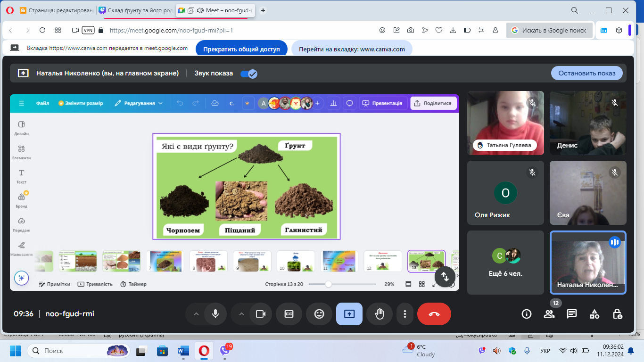
Task: Toggle Meet microphone button
Action: click(x=215, y=314)
